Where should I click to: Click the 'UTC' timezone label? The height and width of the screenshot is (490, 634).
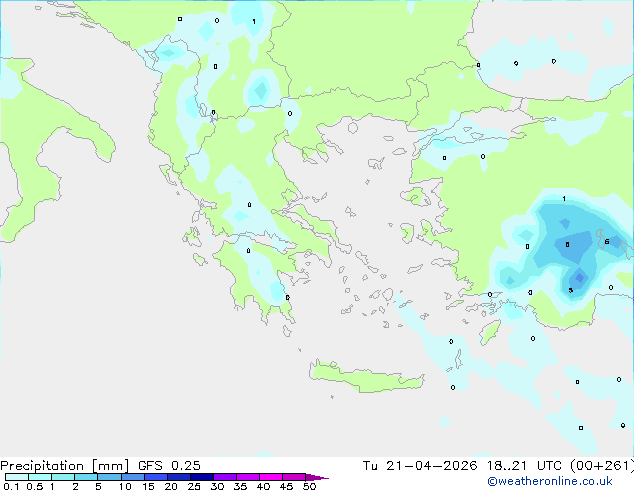click(x=549, y=466)
